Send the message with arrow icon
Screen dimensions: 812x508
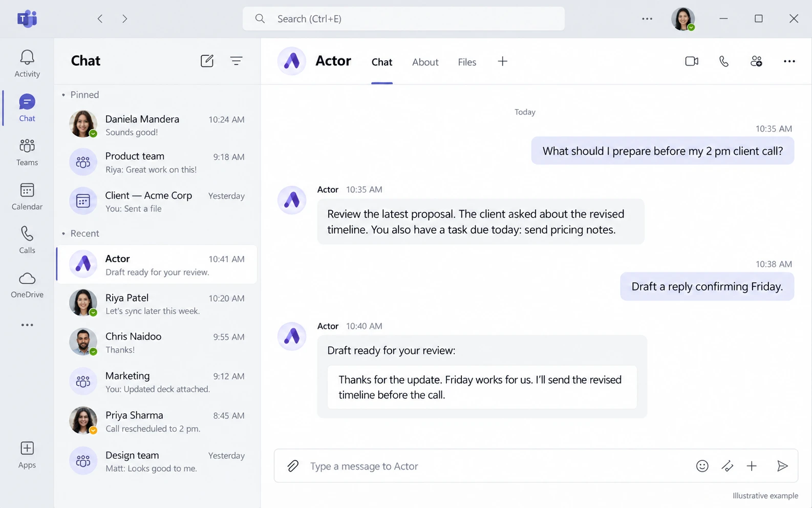point(782,465)
